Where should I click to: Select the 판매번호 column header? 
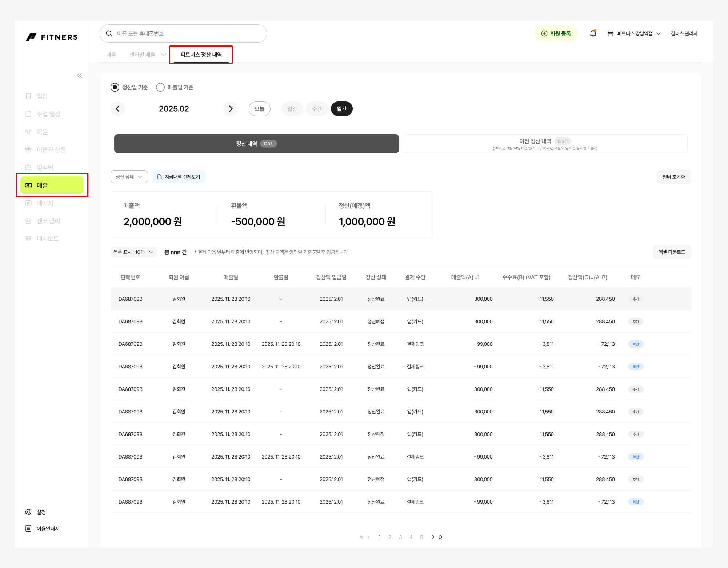tap(131, 277)
